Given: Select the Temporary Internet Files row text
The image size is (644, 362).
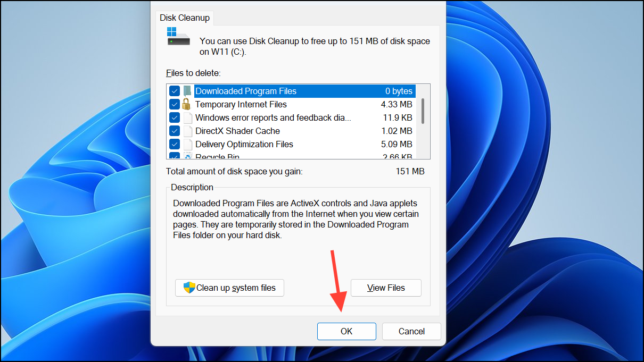Looking at the screenshot, I should 241,104.
